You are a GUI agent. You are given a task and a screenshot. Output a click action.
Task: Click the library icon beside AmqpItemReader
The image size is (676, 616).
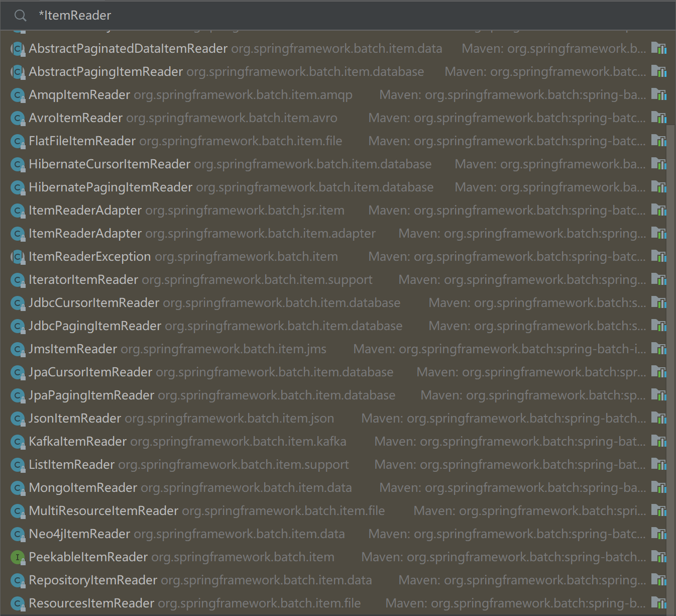click(x=658, y=95)
